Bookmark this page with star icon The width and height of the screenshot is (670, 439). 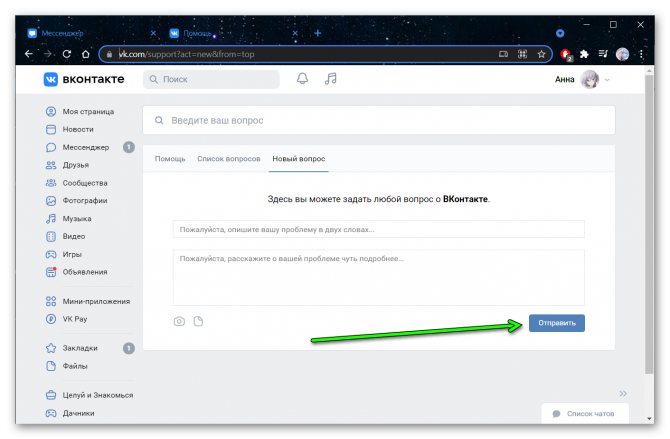point(541,54)
